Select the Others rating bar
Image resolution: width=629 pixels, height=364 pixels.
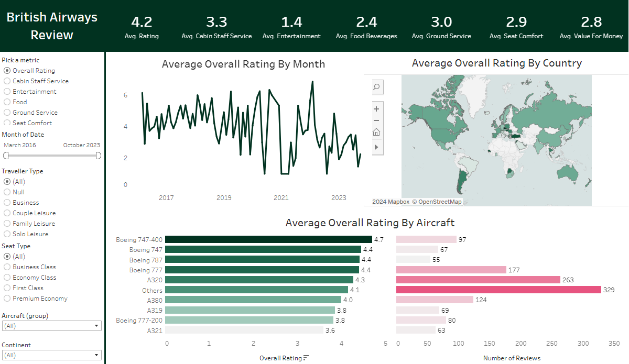click(x=257, y=290)
